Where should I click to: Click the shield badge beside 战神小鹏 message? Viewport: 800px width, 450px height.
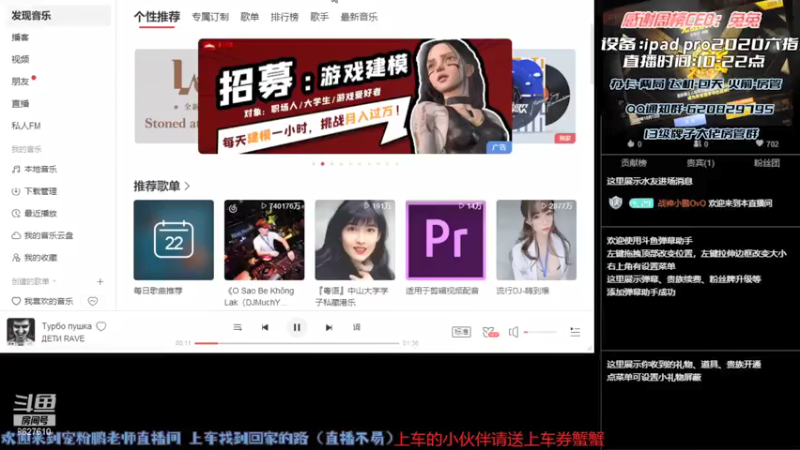tap(616, 203)
